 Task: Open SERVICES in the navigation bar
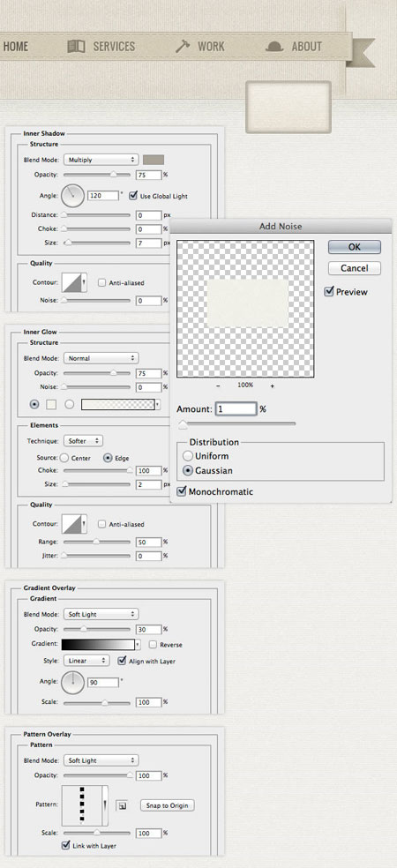114,46
